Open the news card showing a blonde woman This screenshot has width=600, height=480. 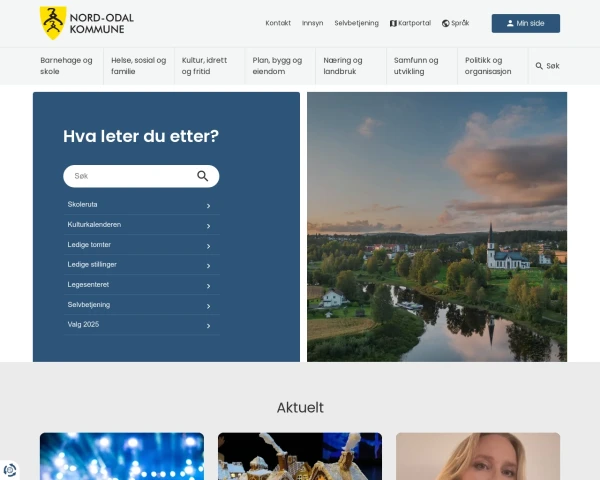478,456
